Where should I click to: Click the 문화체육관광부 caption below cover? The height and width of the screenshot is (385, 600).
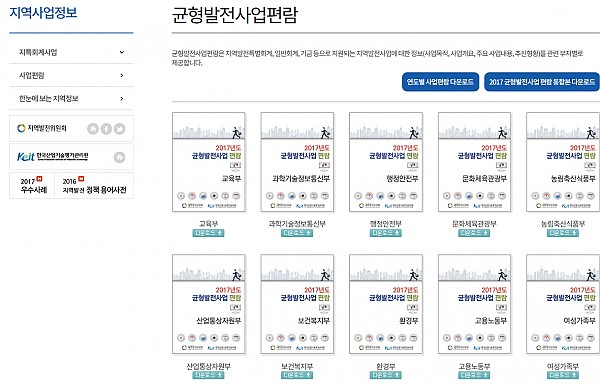(x=474, y=223)
